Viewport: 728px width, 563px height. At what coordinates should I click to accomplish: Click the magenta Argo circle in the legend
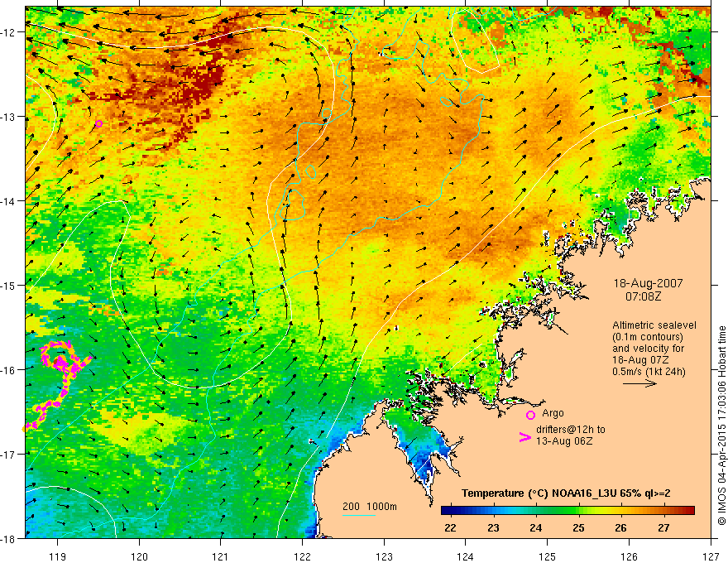point(530,415)
